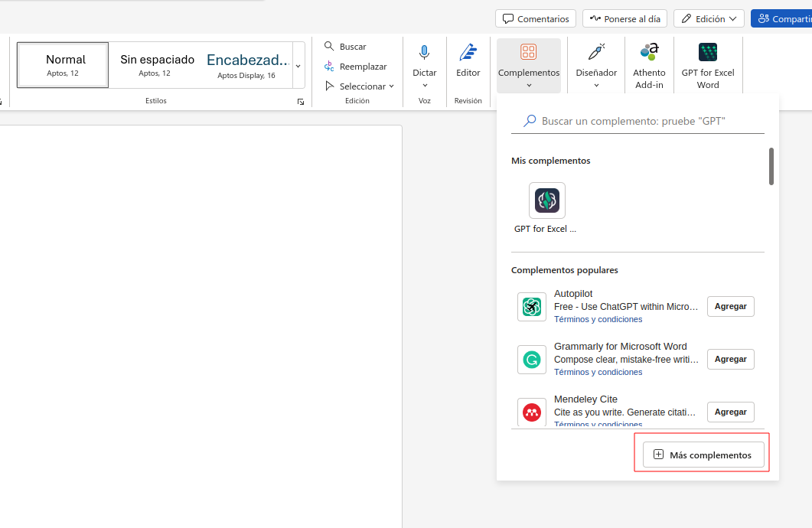812x528 pixels.
Task: Click the Dictar microphone icon
Action: click(x=424, y=53)
